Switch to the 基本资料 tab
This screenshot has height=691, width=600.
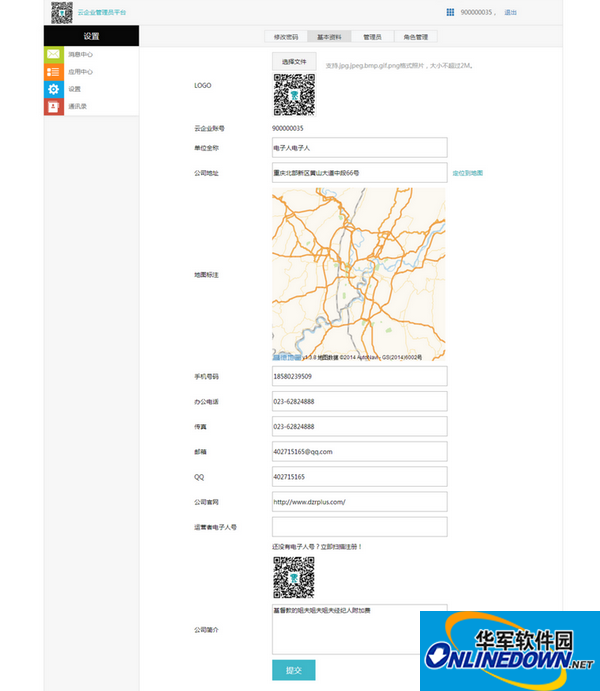pyautogui.click(x=330, y=37)
